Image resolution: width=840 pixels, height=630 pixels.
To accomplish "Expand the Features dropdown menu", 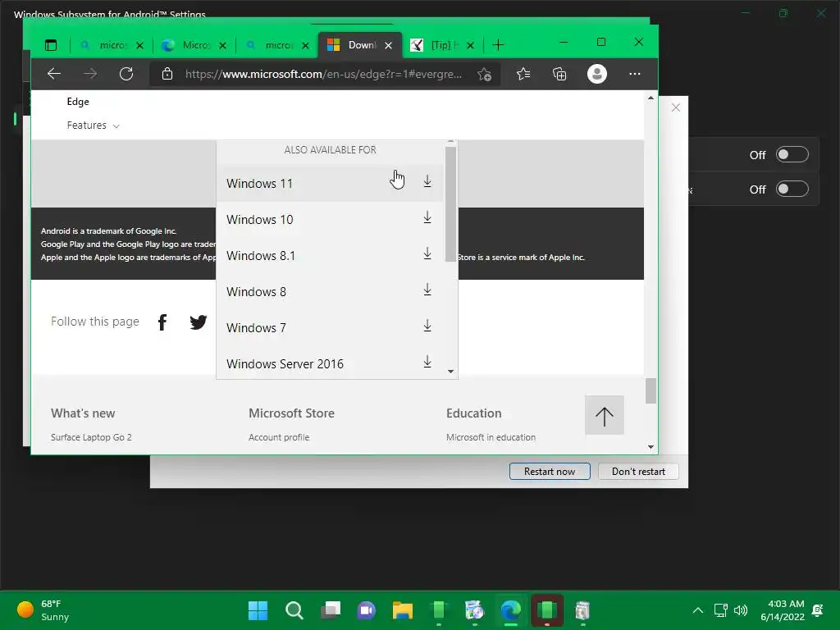I will [93, 126].
